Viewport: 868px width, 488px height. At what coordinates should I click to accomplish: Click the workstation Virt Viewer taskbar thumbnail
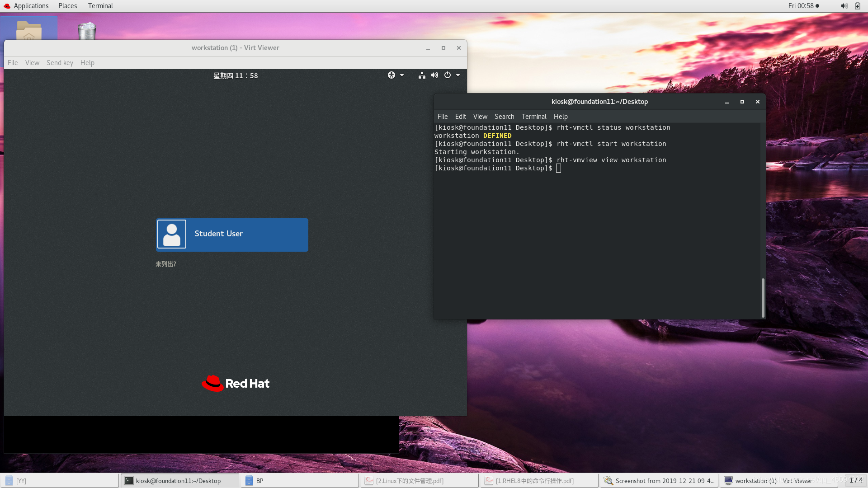click(x=775, y=480)
